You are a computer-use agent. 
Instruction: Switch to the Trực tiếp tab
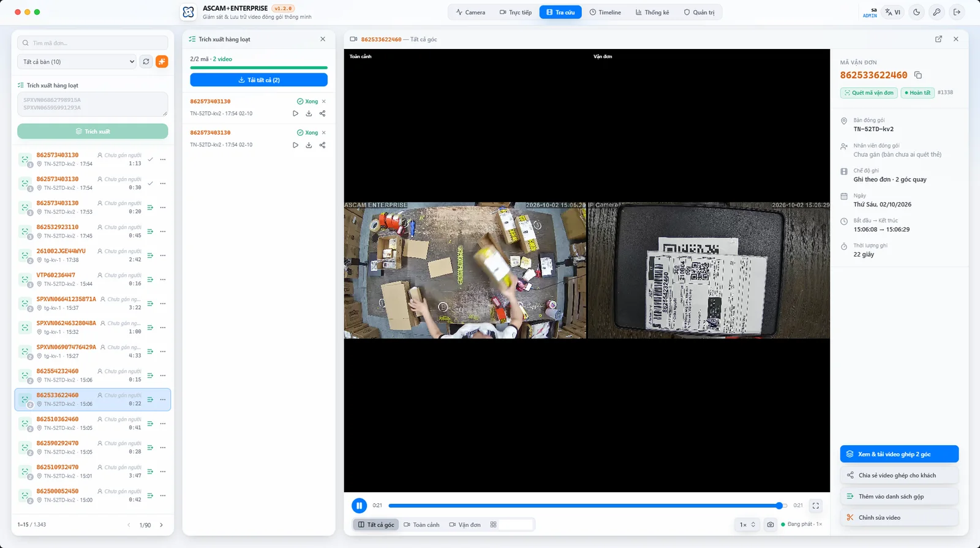coord(516,12)
